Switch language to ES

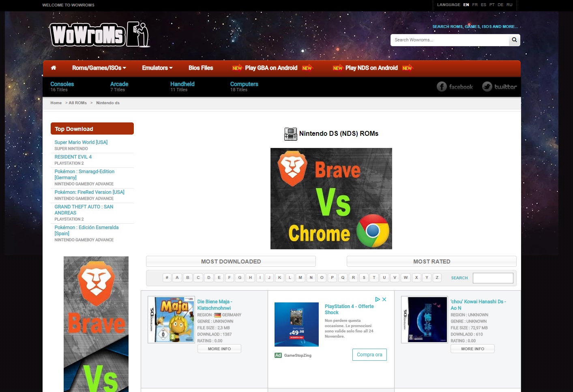(x=483, y=5)
